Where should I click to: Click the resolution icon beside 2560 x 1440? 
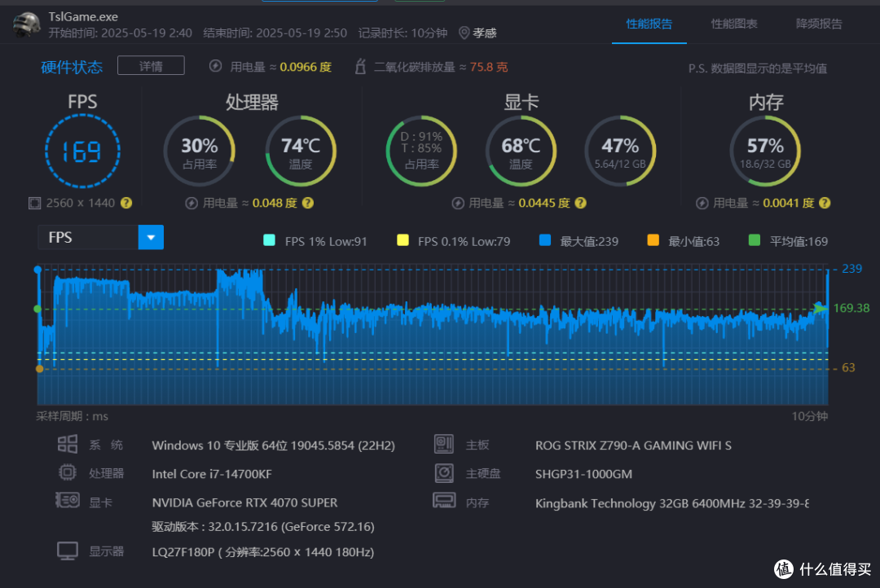click(35, 203)
